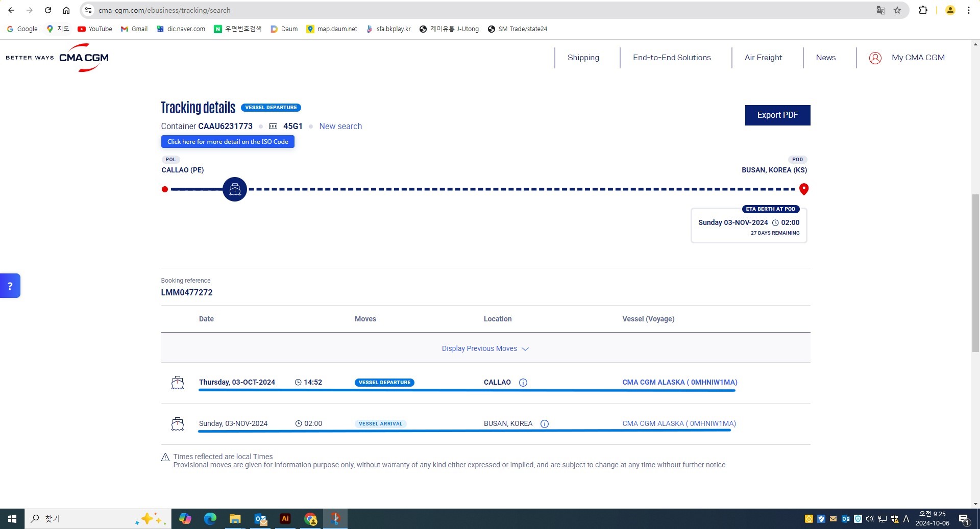Click VESSEL ARRIVAL badge in Busan row
The height and width of the screenshot is (529, 980).
point(380,424)
